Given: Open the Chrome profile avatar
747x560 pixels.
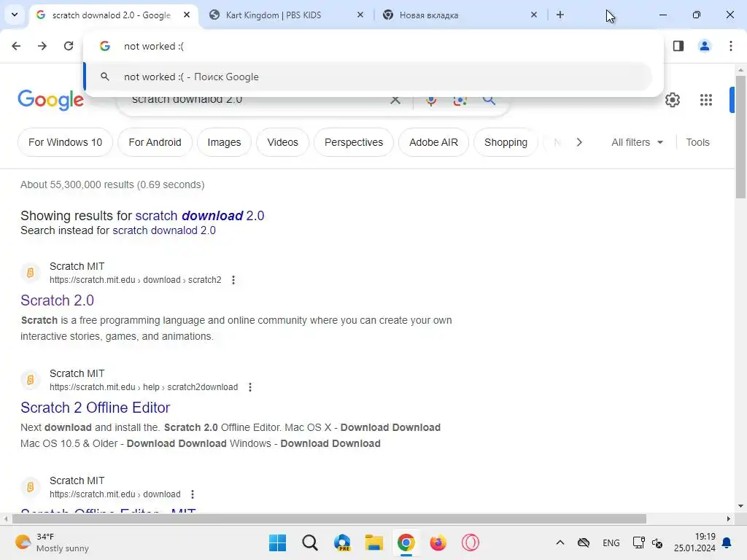Looking at the screenshot, I should tap(705, 46).
